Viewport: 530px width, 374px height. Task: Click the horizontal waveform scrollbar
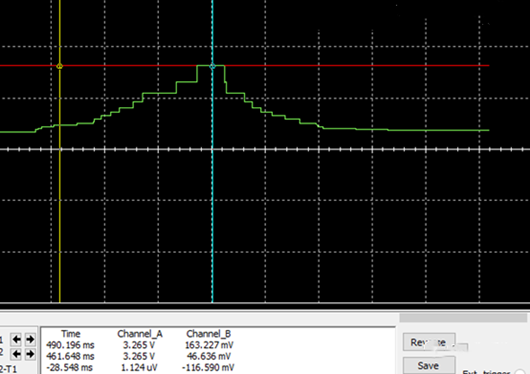pos(463,318)
